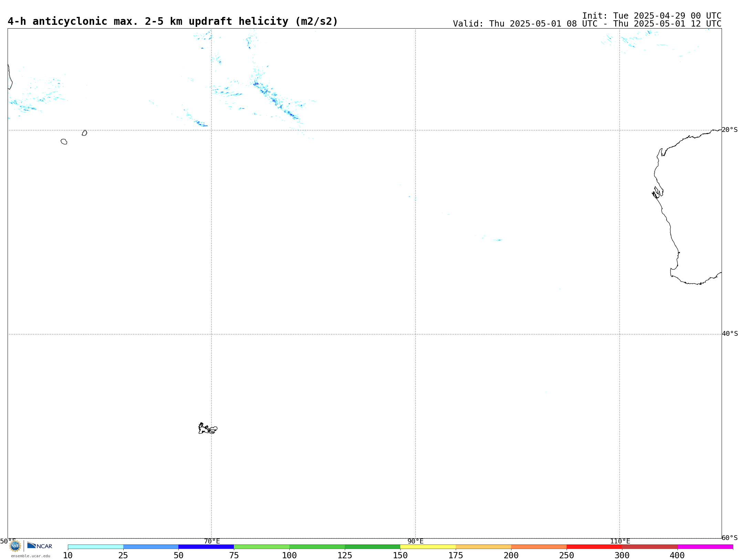Click the colorbar tick label 250

point(567,555)
